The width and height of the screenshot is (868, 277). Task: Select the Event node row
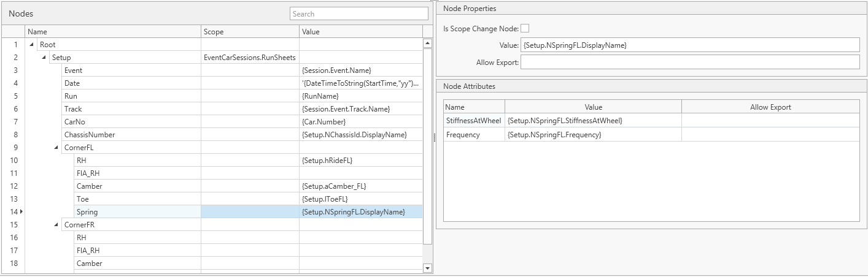pos(73,70)
